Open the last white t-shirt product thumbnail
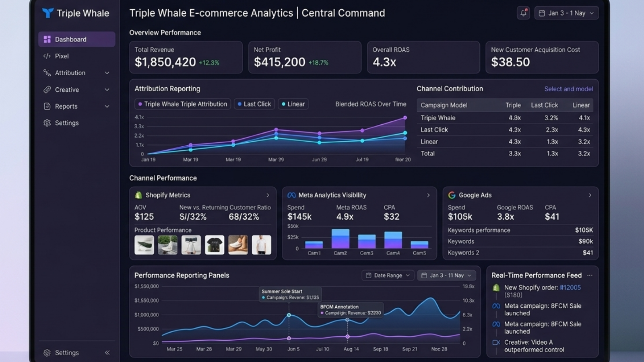Image resolution: width=644 pixels, height=362 pixels. click(x=262, y=245)
